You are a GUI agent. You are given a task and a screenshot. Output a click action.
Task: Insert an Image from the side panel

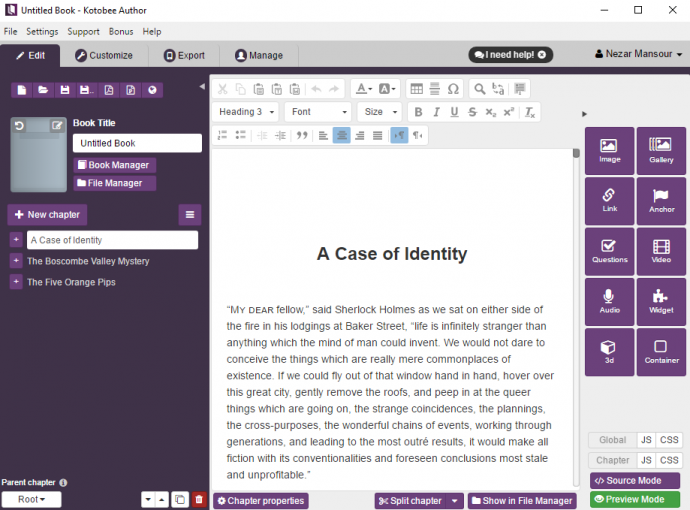tap(609, 150)
